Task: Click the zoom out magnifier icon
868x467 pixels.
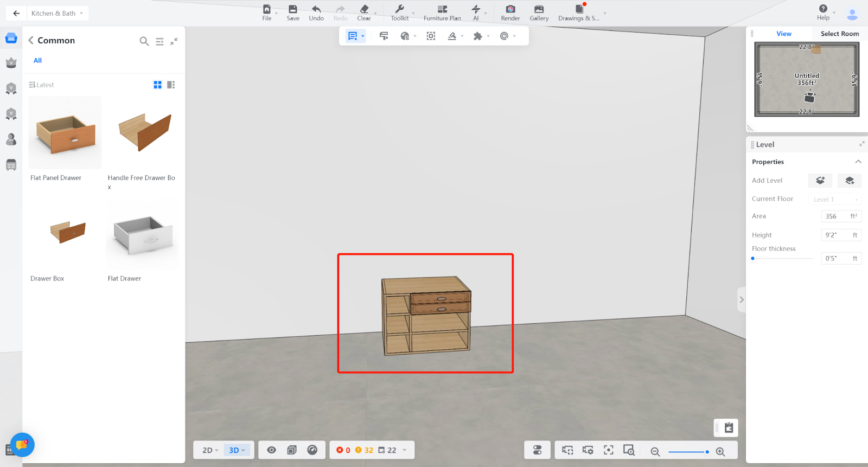Action: click(x=655, y=451)
